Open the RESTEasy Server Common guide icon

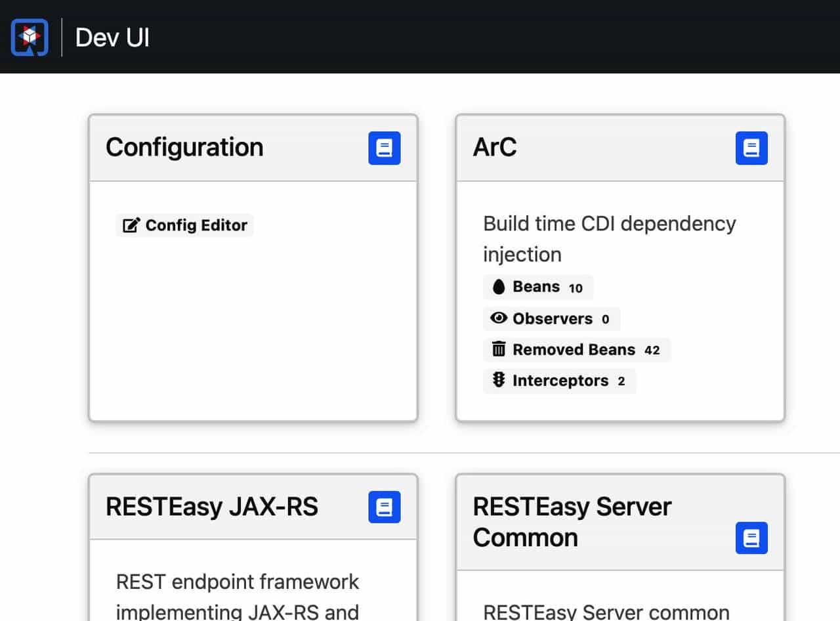(x=751, y=538)
